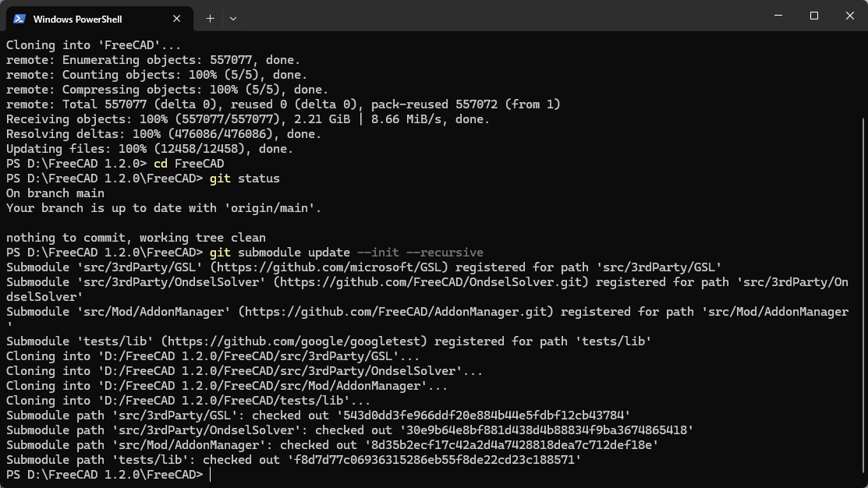Click the PowerShell icon on the tab
This screenshot has width=868, height=488.
point(19,19)
